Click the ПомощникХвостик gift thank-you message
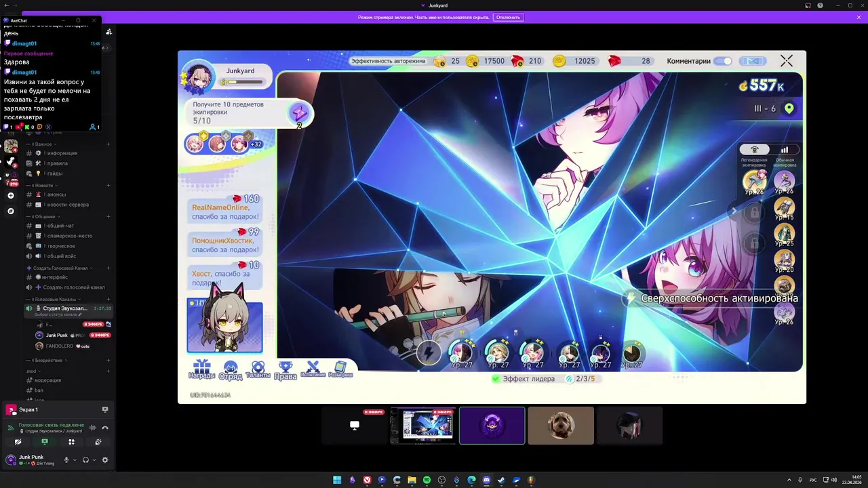Image resolution: width=868 pixels, height=488 pixels. tap(225, 244)
